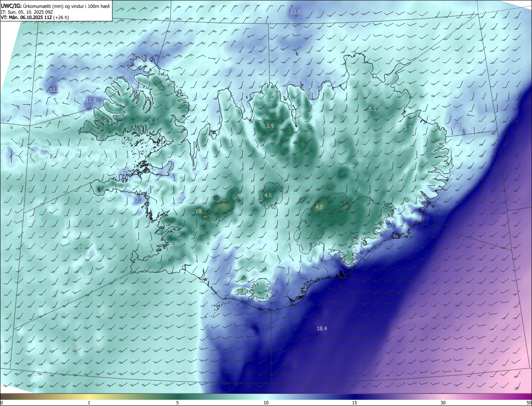Viewport: 532px width, 406px height.
Task: Click the 5.2 value in the Westfjords
Action: point(108,122)
